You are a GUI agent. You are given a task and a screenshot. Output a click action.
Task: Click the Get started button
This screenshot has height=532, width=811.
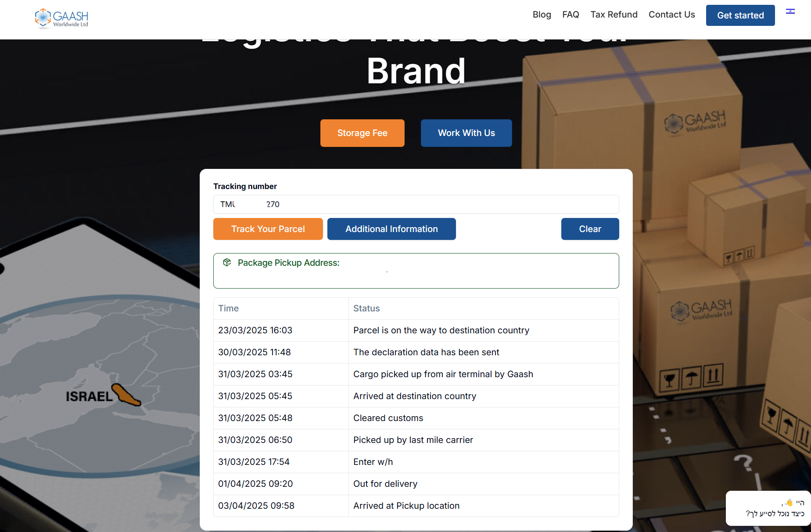(x=740, y=15)
